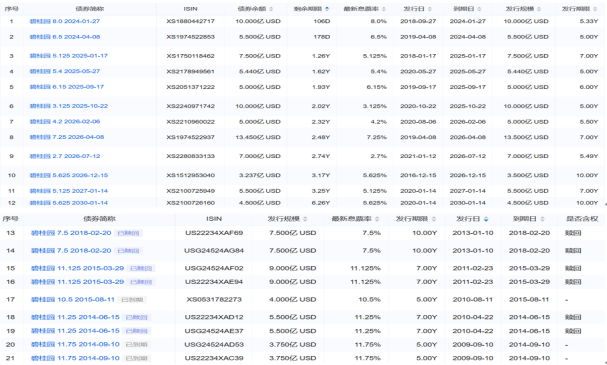Sort by 债券余额 column sort icon
607x365 pixels.
[x=271, y=9]
